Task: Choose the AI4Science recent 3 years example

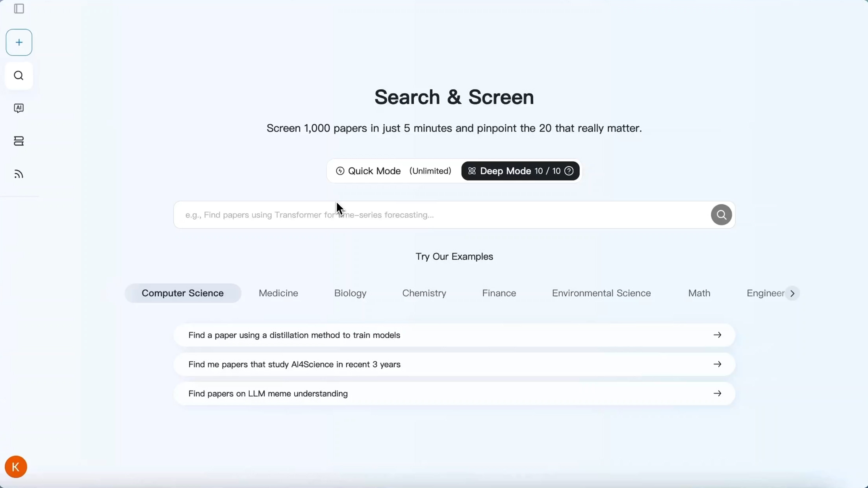Action: [294, 364]
